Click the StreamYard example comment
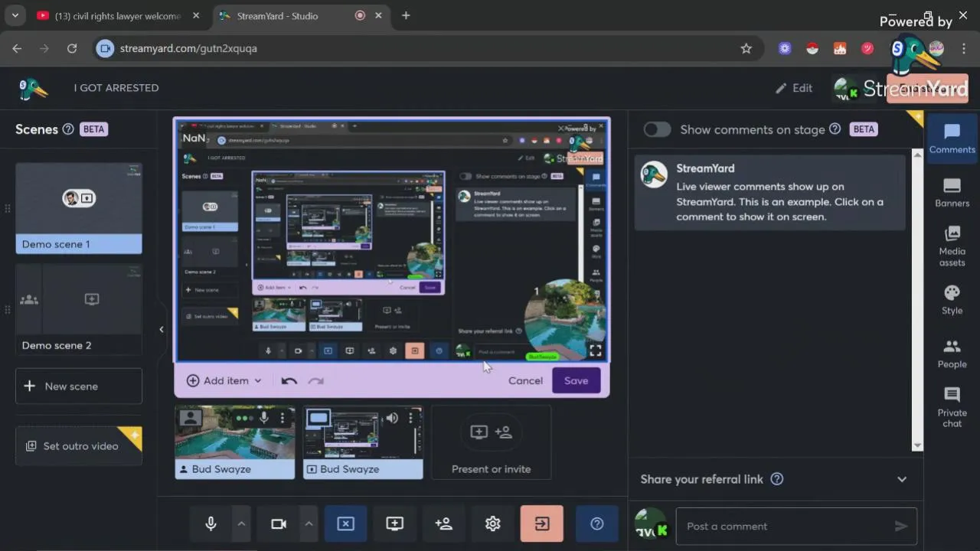 770,193
